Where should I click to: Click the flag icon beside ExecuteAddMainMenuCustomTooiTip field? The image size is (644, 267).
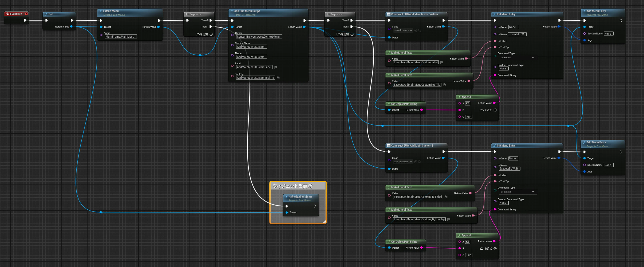point(444,85)
